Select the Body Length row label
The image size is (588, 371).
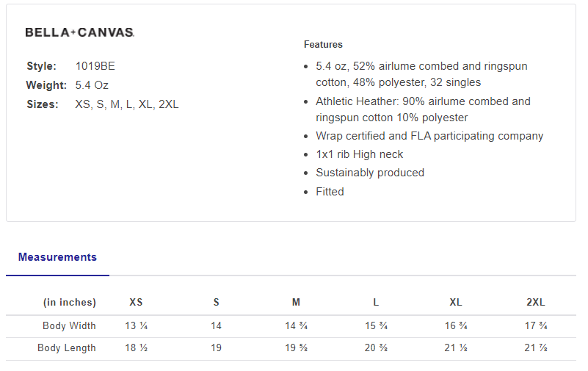67,347
